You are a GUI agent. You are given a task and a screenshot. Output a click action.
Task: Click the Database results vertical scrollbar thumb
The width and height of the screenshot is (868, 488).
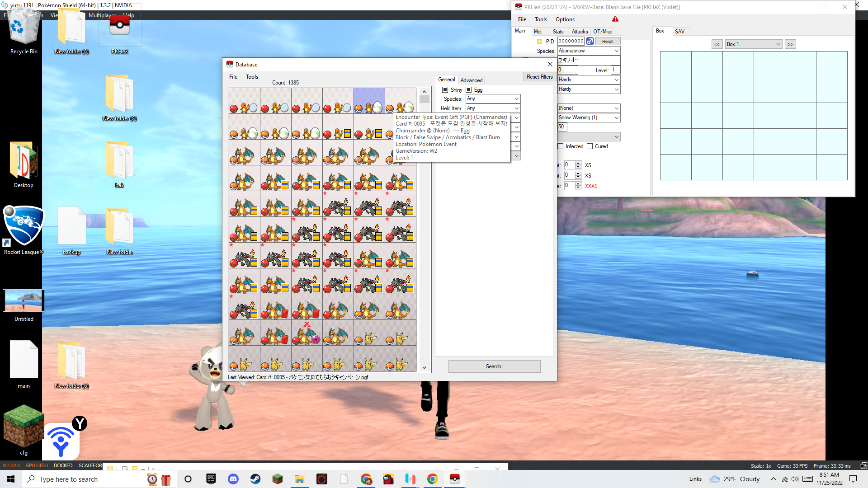point(424,99)
